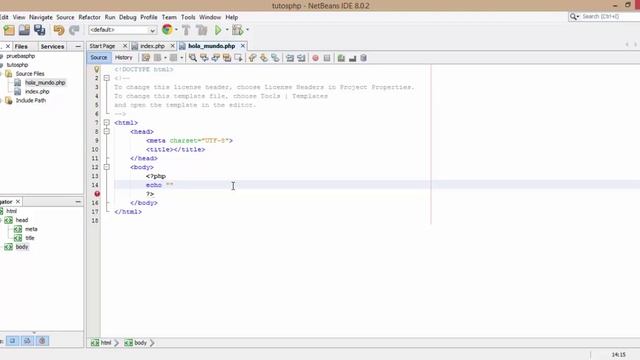Open the Tools menu
Image resolution: width=640 pixels, height=360 pixels.
(x=188, y=17)
